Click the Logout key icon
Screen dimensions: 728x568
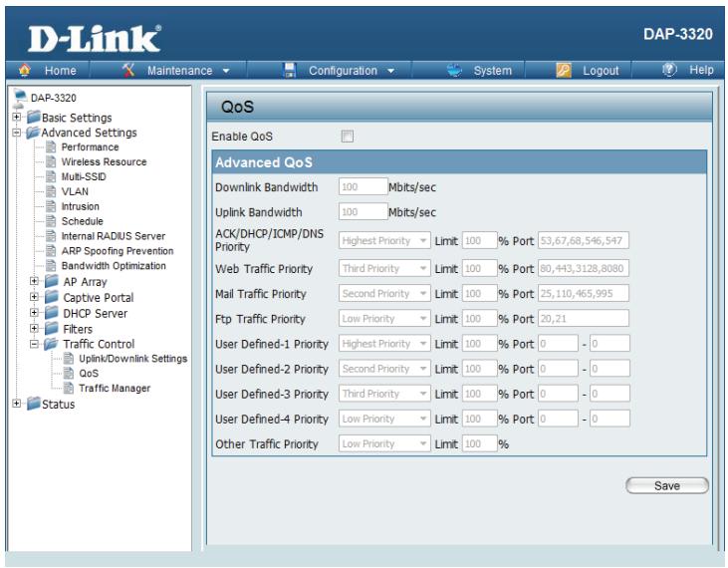tap(563, 70)
